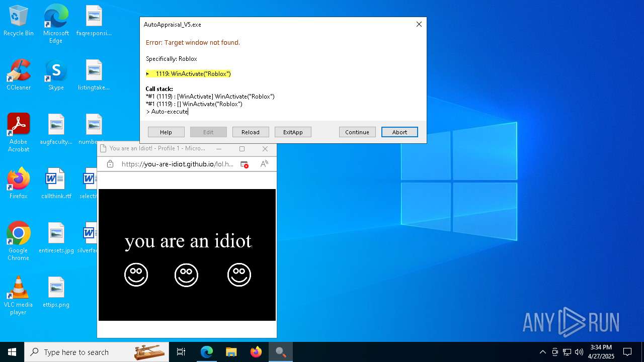Click the volume speaker icon in tray
644x362 pixels.
[x=579, y=352]
